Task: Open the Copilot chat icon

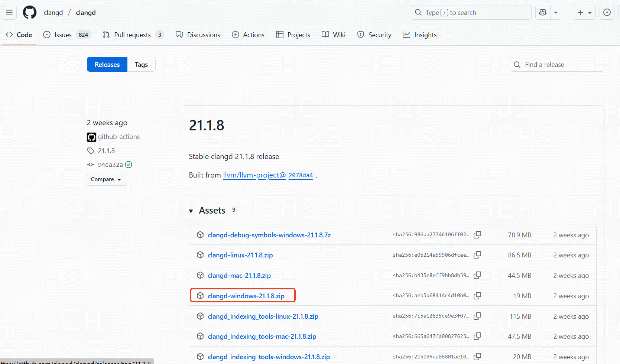Action: 543,13
